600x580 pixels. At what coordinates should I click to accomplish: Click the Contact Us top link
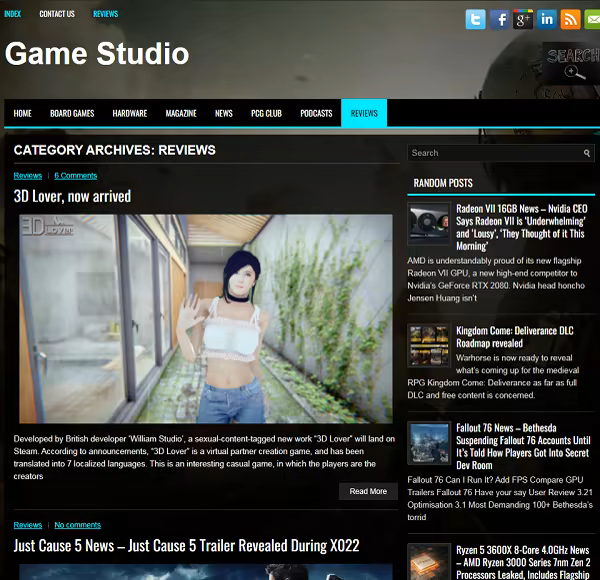coord(57,14)
